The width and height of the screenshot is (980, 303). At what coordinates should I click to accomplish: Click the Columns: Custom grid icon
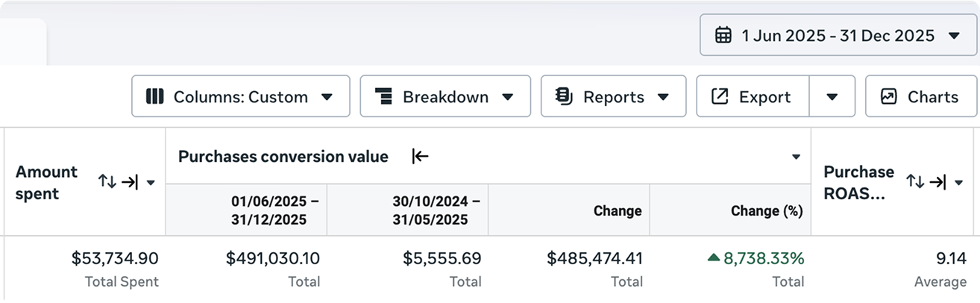coord(154,97)
